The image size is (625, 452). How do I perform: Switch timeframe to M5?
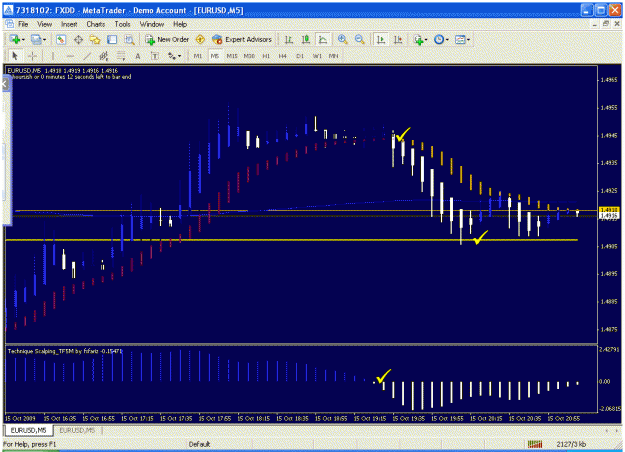[215, 56]
